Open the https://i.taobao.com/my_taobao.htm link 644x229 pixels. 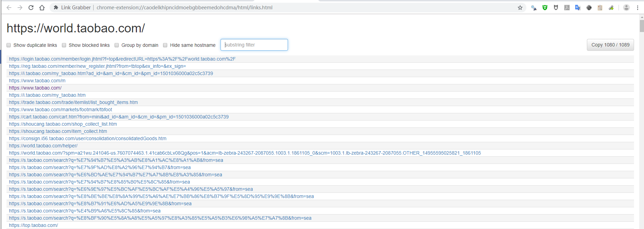coord(47,95)
